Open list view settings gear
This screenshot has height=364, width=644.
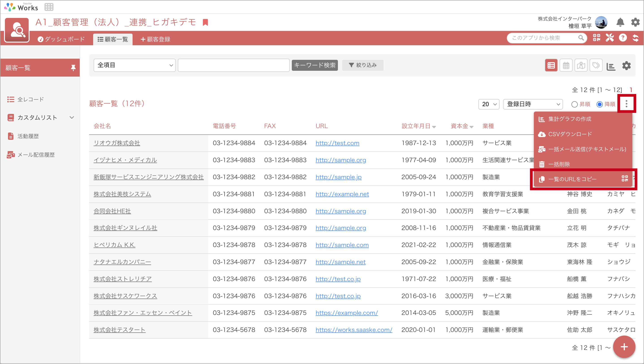click(x=627, y=66)
